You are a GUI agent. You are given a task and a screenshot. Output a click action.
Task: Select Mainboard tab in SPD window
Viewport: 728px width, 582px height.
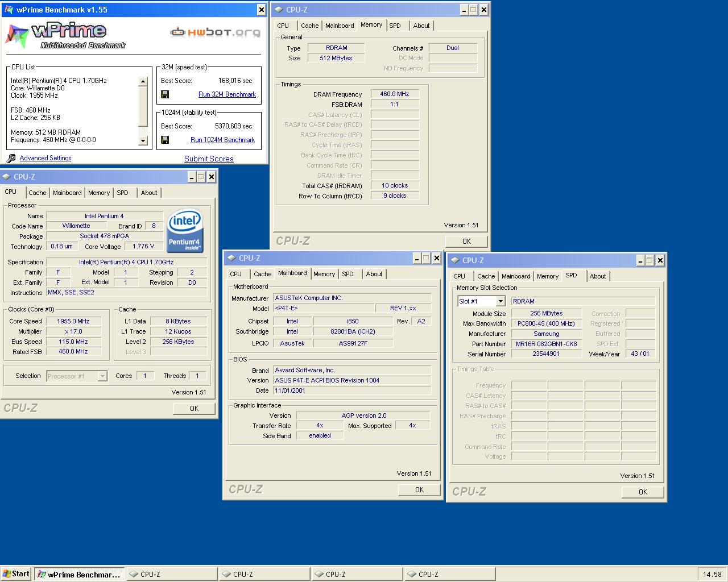(516, 276)
